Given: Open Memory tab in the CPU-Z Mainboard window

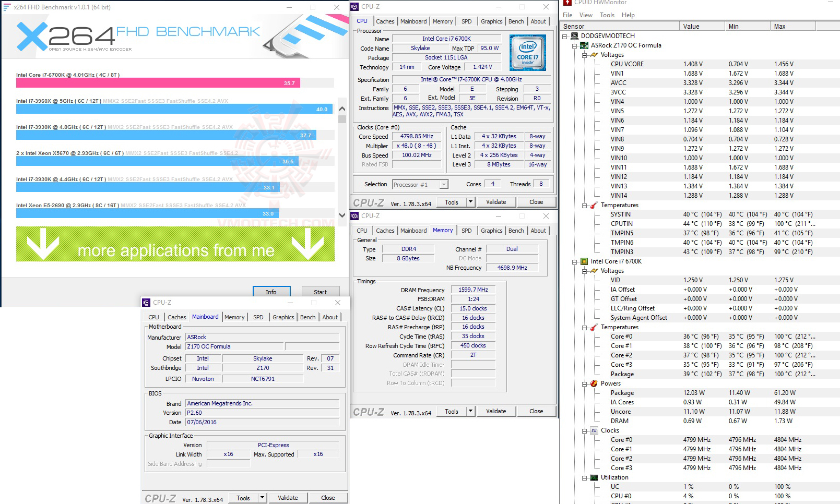Looking at the screenshot, I should pos(234,317).
